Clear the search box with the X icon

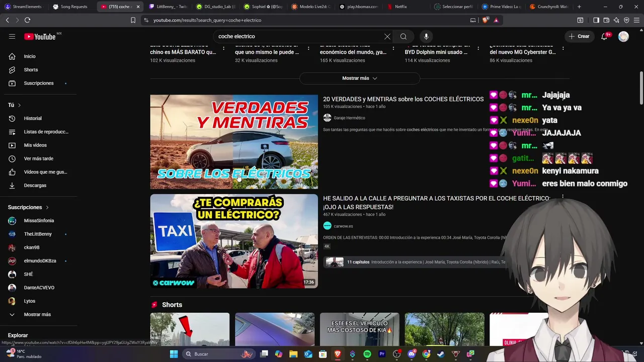(387, 36)
